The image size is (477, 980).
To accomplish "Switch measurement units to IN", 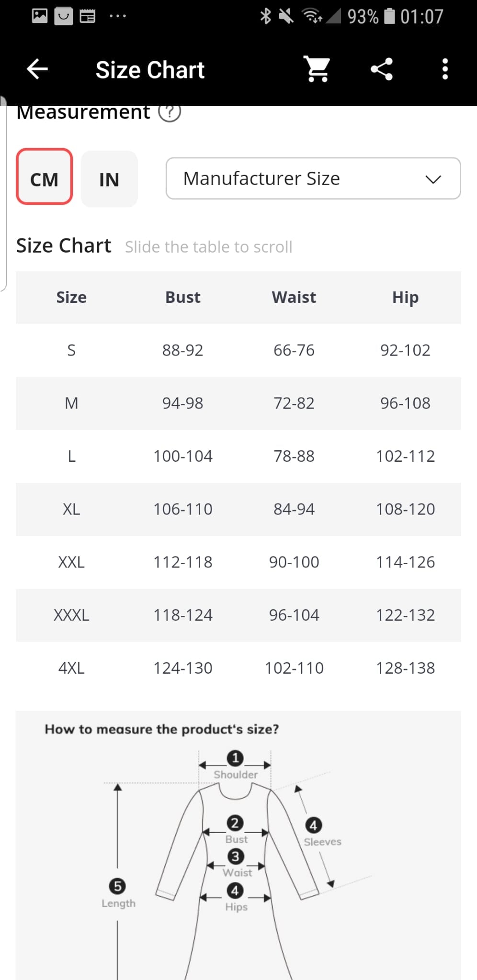I will click(x=109, y=179).
